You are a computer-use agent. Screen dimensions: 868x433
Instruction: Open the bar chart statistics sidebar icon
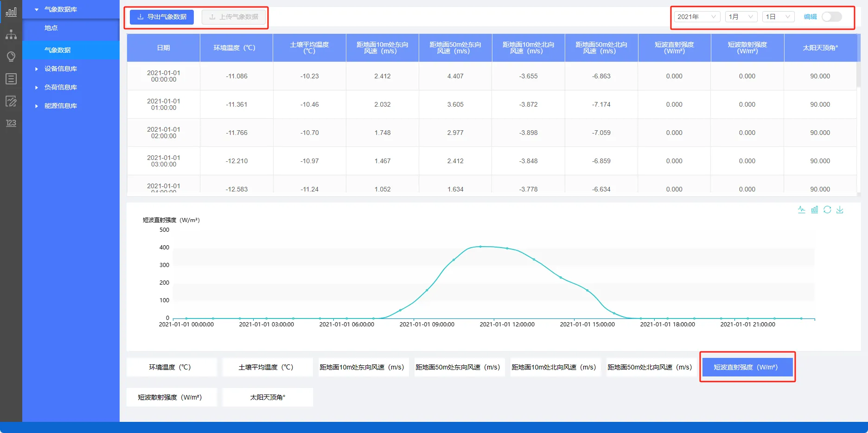(x=11, y=12)
